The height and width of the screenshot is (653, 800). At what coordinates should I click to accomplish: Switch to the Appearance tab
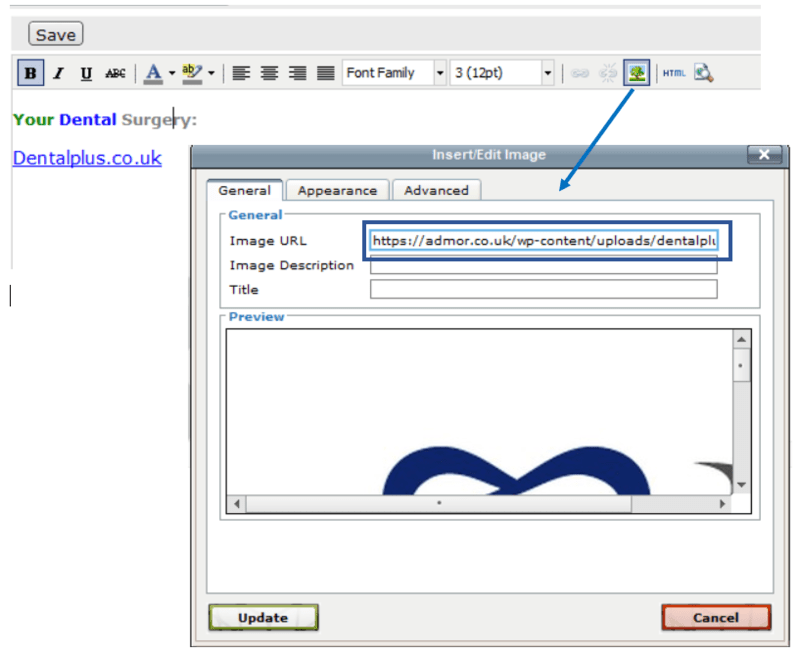pyautogui.click(x=337, y=190)
